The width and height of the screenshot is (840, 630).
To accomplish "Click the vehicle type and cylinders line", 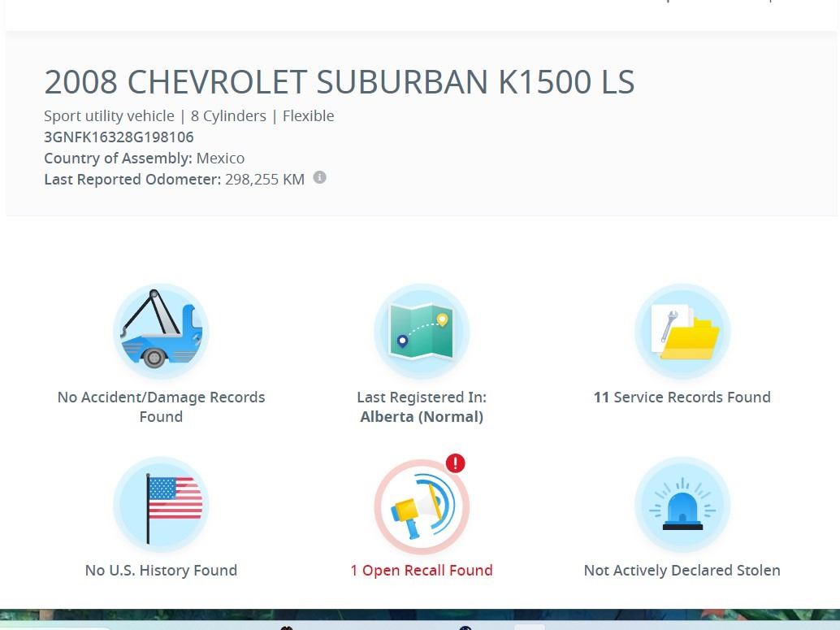I will [188, 115].
